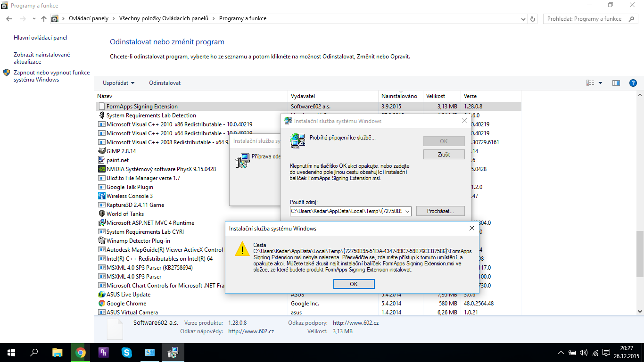Open Zapnout nebo vypnout funkce systému Windows

[x=51, y=76]
